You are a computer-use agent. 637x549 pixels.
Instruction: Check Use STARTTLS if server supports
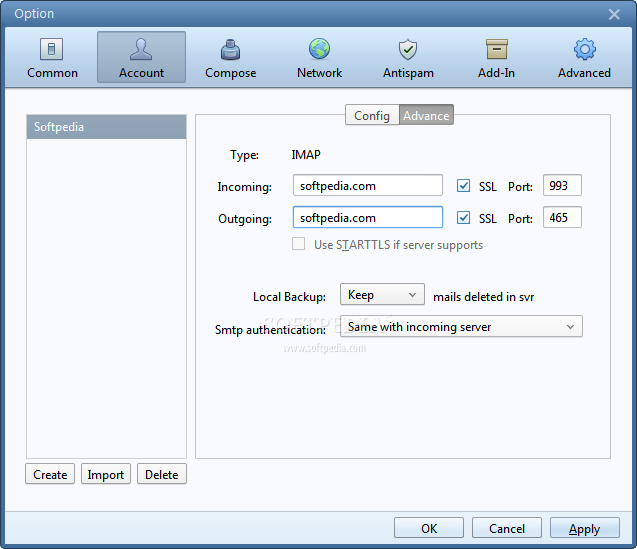[x=299, y=244]
